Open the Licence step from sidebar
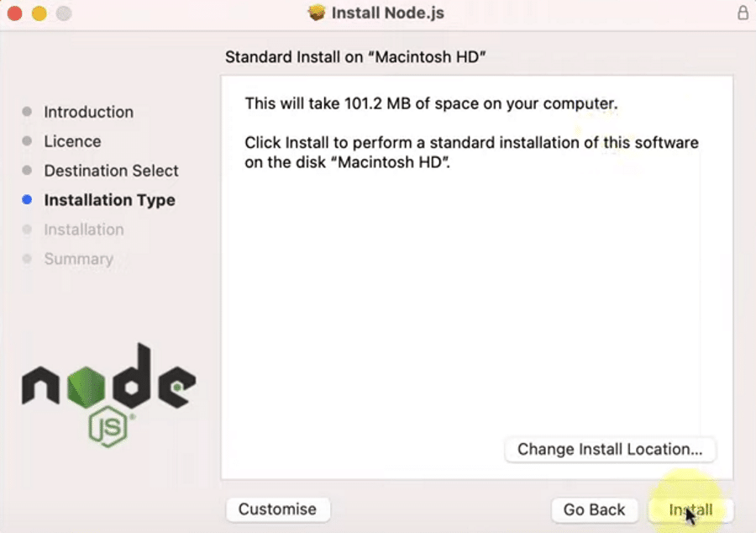Viewport: 756px width, 533px height. point(71,141)
